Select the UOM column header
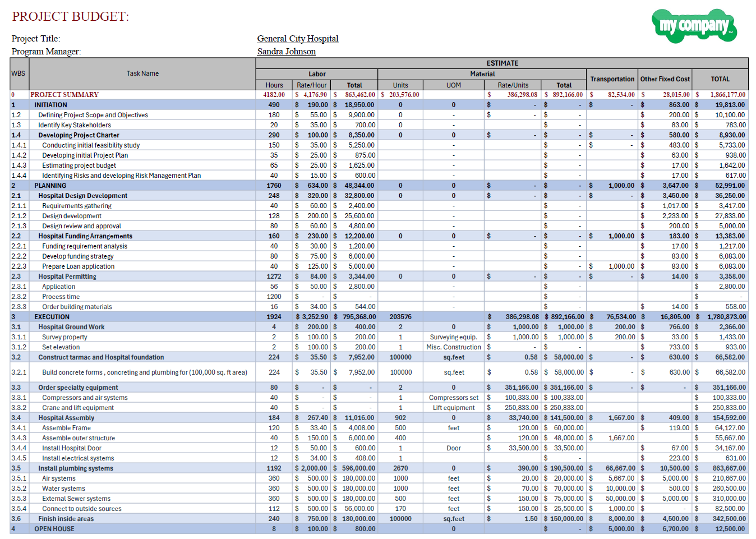This screenshot has width=756, height=539. pos(454,85)
